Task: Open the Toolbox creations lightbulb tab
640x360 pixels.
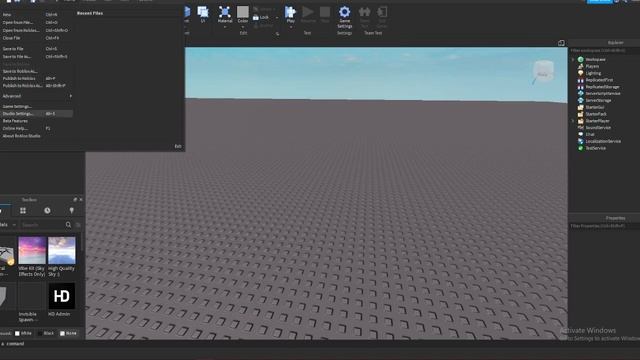Action: pos(71,211)
